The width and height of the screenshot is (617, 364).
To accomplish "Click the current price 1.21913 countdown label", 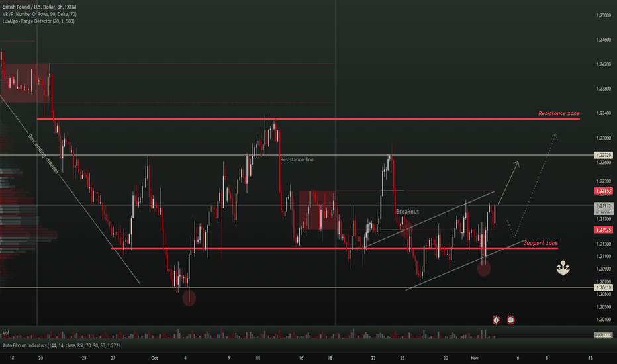I will 604,208.
